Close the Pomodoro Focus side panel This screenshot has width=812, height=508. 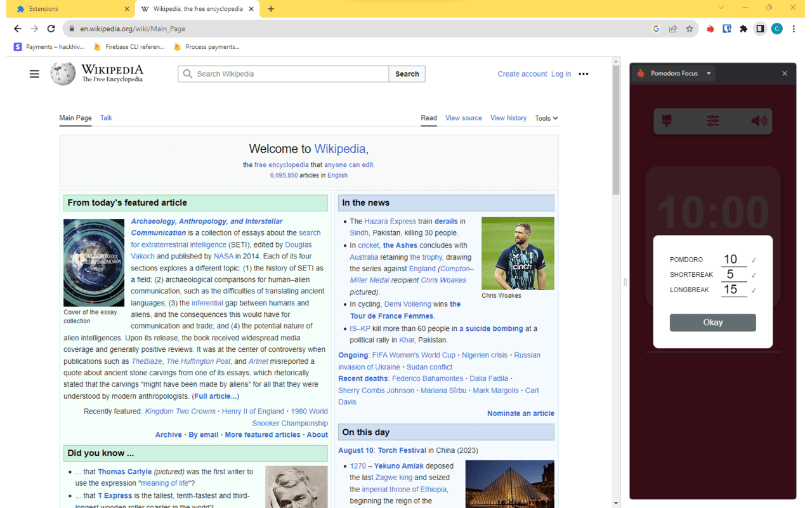coord(785,74)
